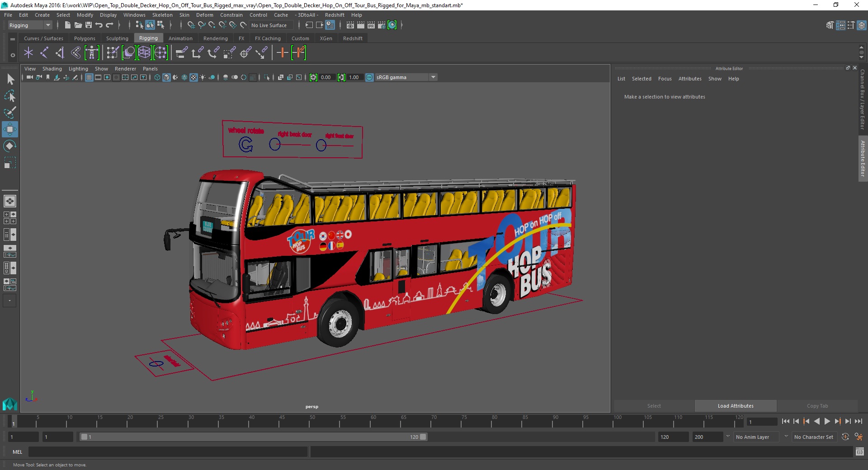Switch to the XGen shelf tab

pyautogui.click(x=326, y=38)
